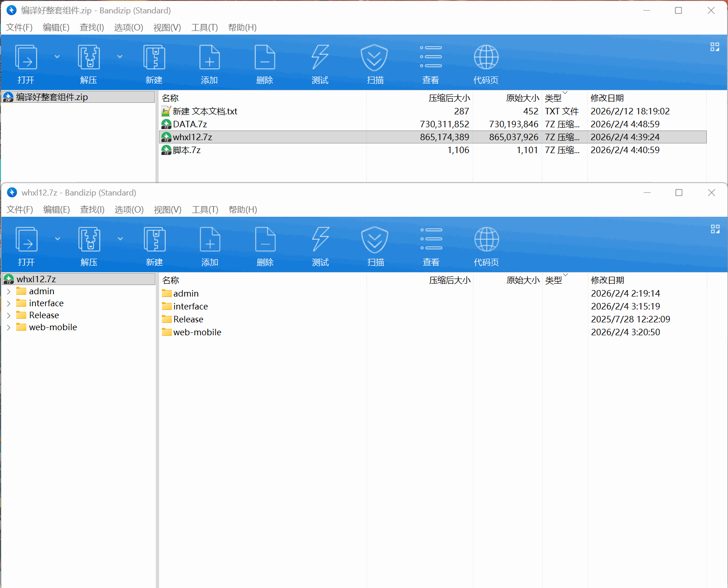728x588 pixels.
Task: Sort by the 修改日期 column header in the top window
Action: tap(607, 98)
